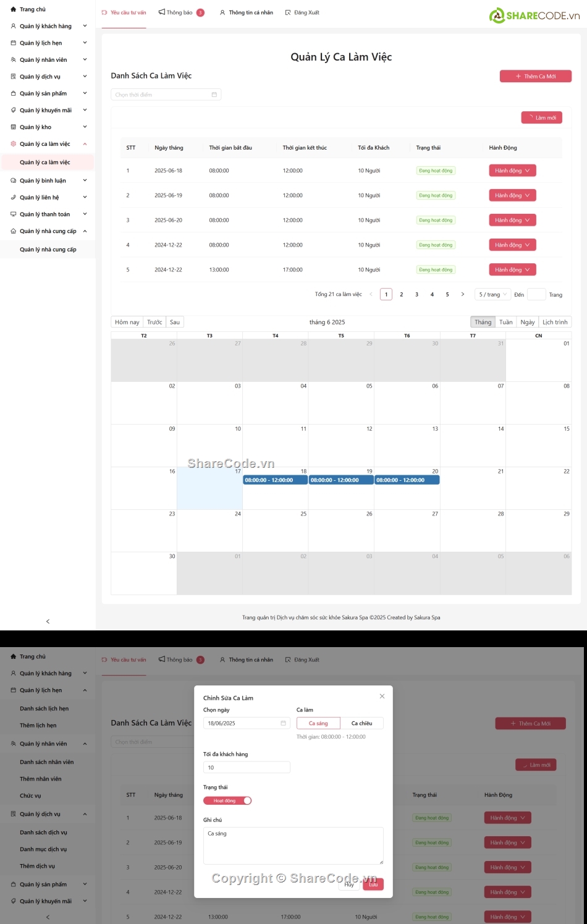Click Lưu to save the shift

(x=373, y=884)
